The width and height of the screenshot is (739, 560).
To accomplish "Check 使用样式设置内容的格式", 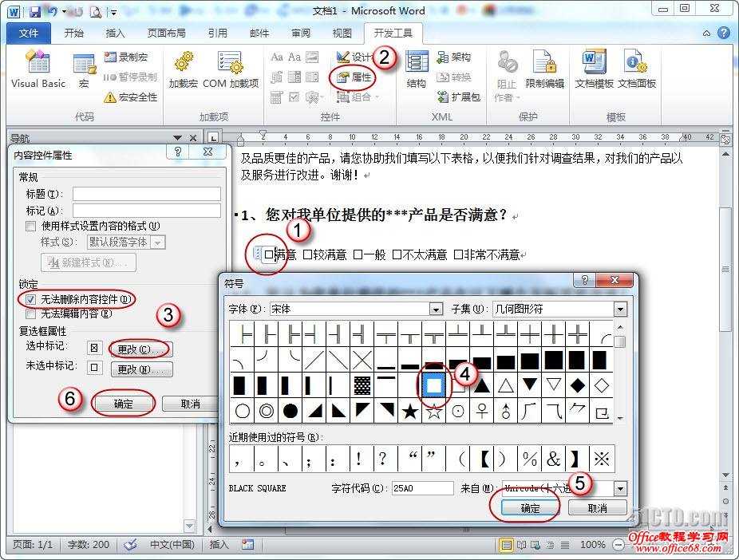I will click(x=29, y=226).
